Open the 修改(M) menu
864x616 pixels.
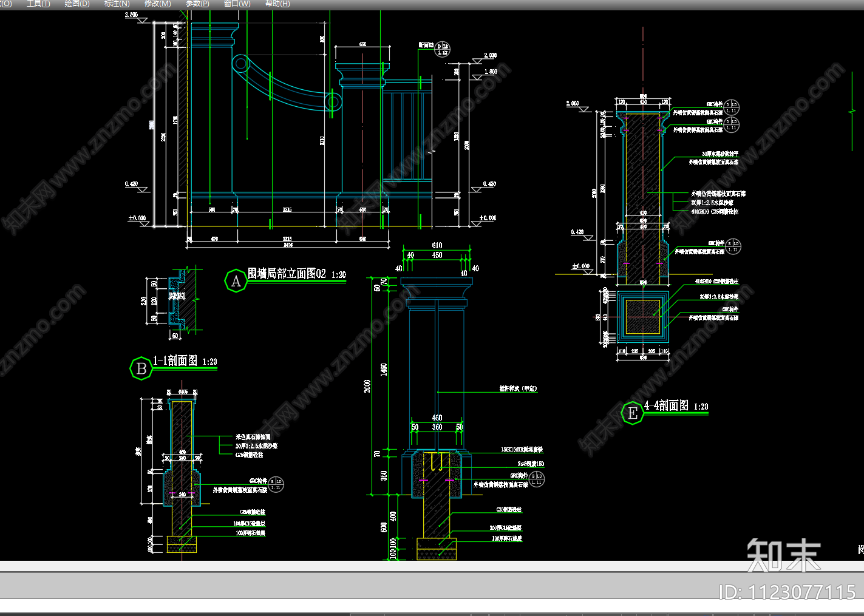pos(157,4)
